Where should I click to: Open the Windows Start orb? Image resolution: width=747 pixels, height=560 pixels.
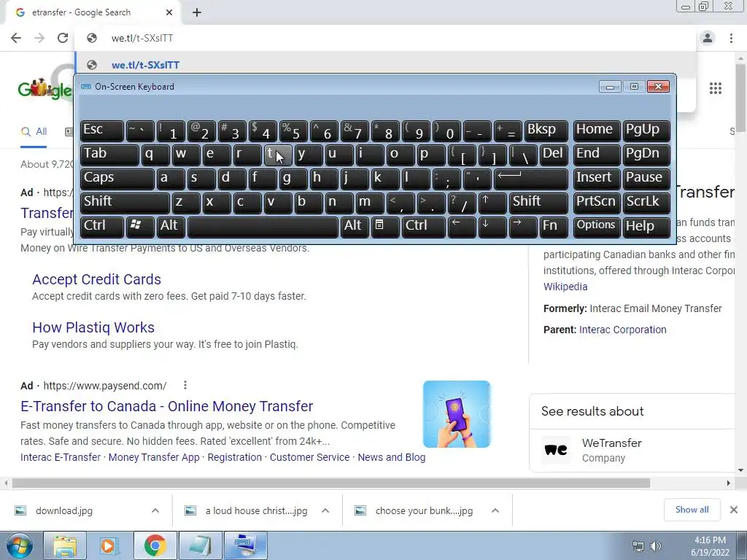pyautogui.click(x=20, y=545)
